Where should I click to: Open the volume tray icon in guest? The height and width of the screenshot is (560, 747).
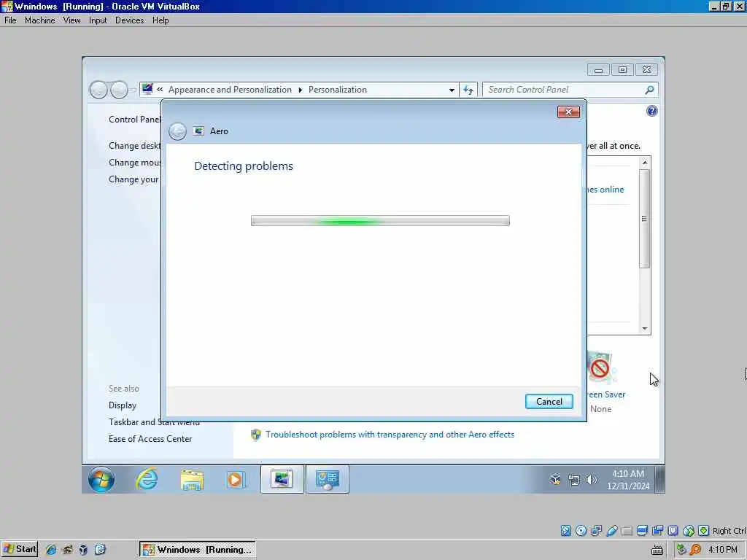[591, 480]
